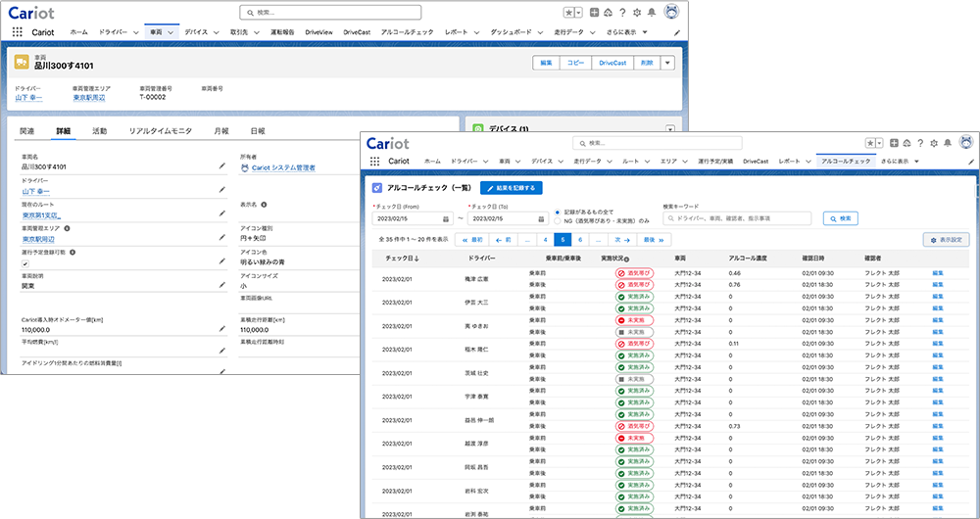Expand the 車両 nav dropdown in the vehicle window
Screen dimensions: 980x519
[x=170, y=32]
